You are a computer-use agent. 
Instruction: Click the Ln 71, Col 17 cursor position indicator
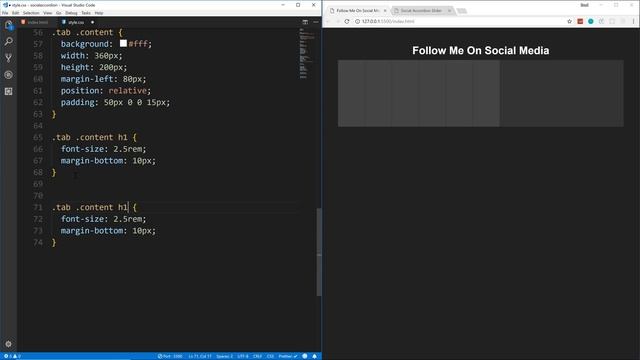[200, 356]
